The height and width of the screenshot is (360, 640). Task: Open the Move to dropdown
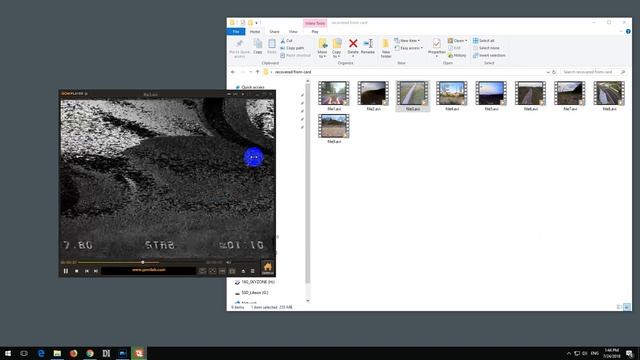pyautogui.click(x=322, y=49)
